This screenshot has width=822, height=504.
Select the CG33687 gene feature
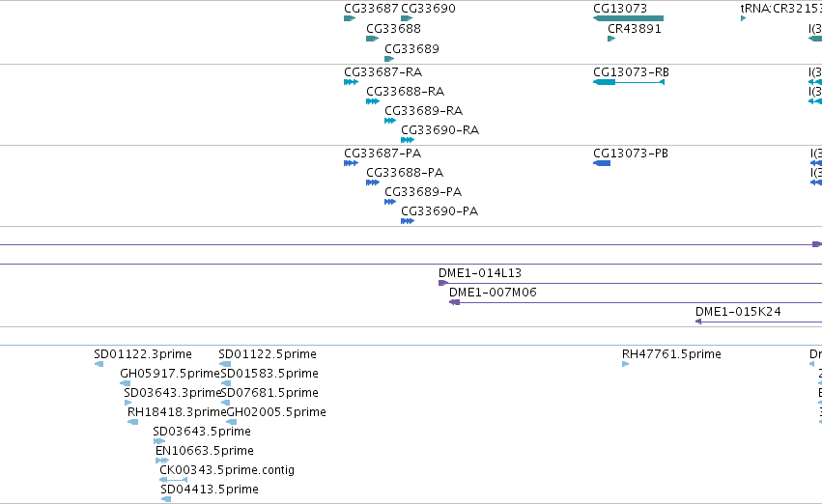(x=350, y=18)
